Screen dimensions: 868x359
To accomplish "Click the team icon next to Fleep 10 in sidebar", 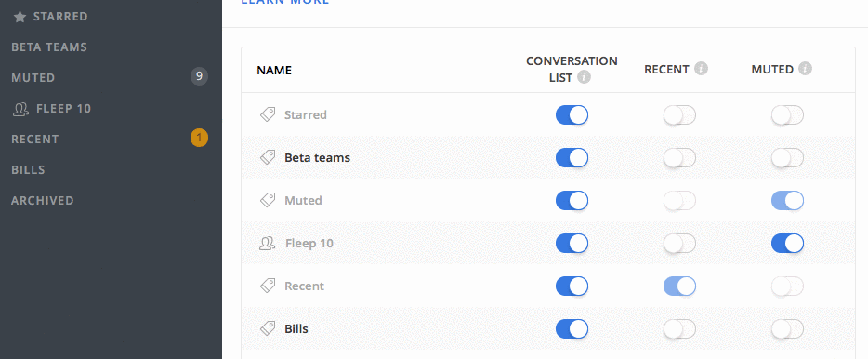I will click(x=20, y=109).
